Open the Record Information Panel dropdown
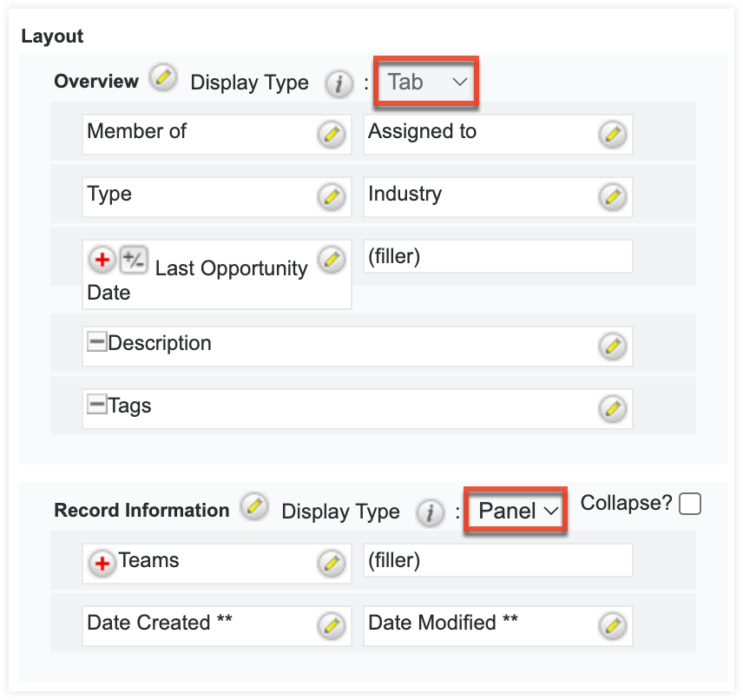Screen dimensions: 743x700 point(516,512)
